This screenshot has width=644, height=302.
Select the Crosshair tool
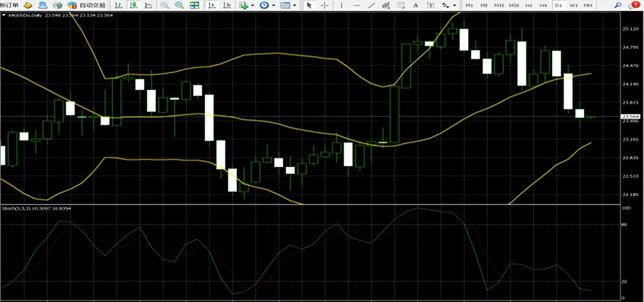click(324, 5)
